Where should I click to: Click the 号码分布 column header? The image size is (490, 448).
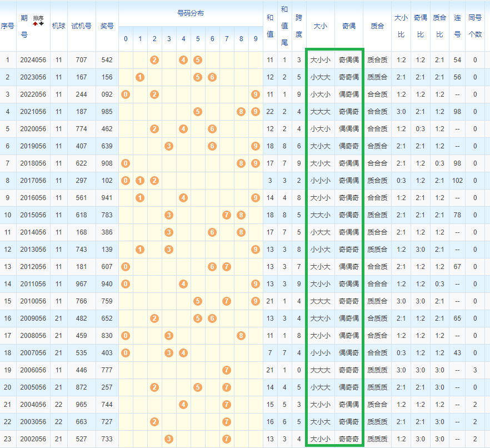190,13
